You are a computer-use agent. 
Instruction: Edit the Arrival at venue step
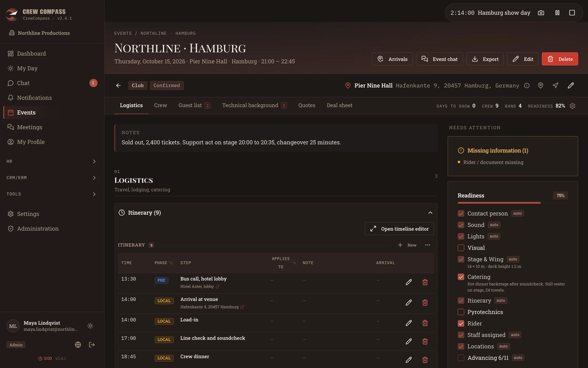[x=409, y=302]
